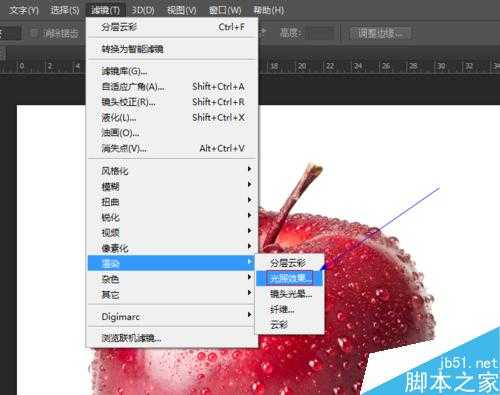Expand the 视频 video submenu
The height and width of the screenshot is (395, 500).
pyautogui.click(x=172, y=233)
